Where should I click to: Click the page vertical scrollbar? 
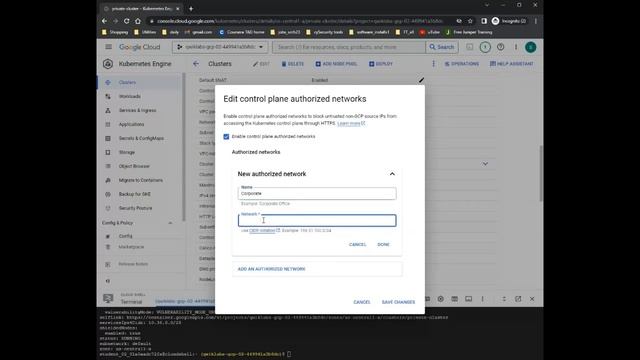pyautogui.click(x=541, y=173)
